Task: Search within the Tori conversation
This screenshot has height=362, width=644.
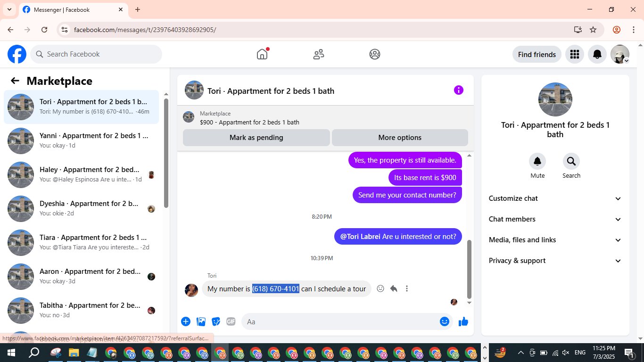Action: tap(571, 161)
